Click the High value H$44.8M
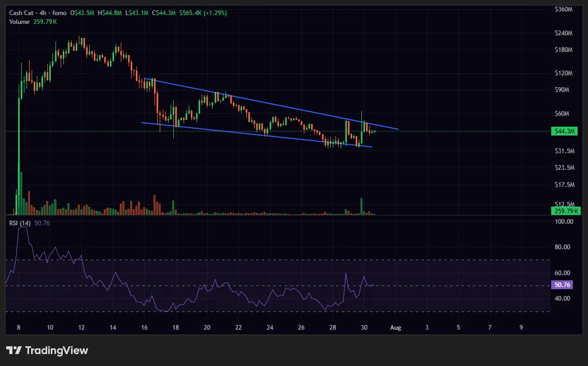The image size is (588, 366). point(110,13)
